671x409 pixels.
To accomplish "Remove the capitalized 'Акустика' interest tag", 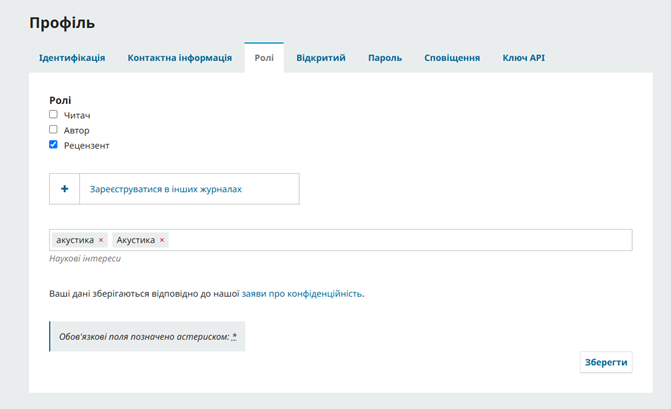I will (x=162, y=240).
